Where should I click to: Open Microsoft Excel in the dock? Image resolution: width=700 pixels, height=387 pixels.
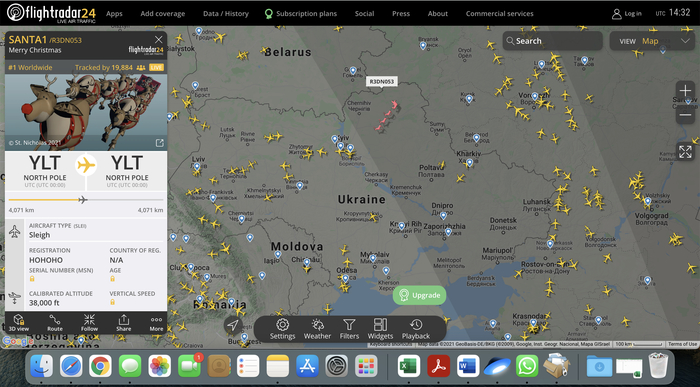click(x=408, y=366)
